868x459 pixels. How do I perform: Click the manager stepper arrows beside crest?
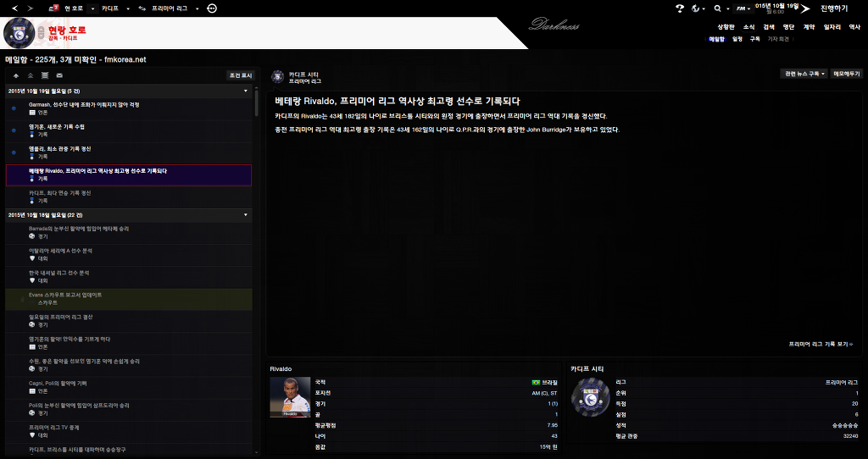[42, 33]
